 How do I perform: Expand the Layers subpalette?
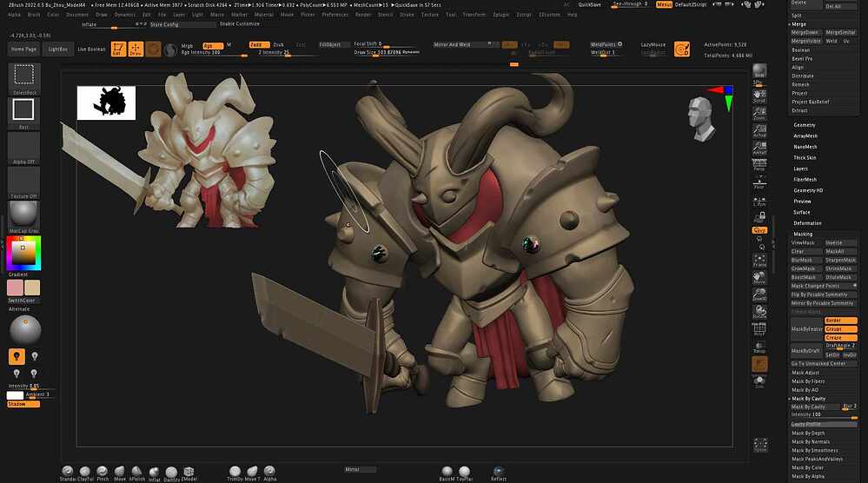pos(800,169)
